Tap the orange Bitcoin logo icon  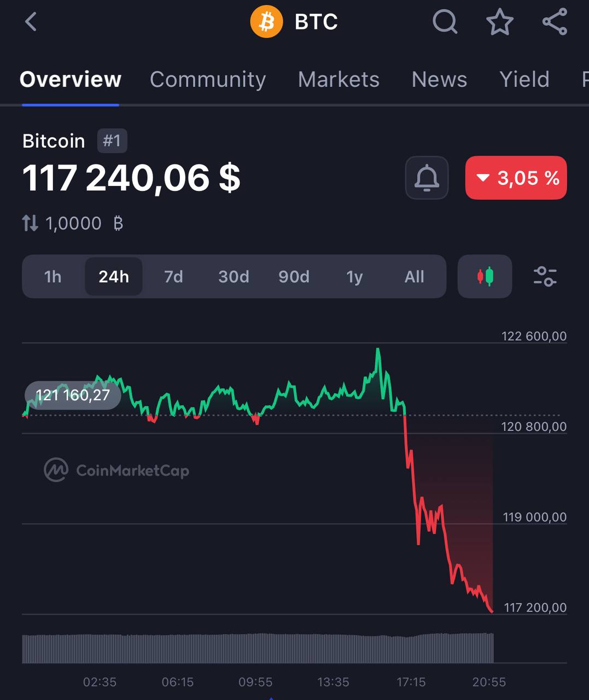(x=266, y=22)
